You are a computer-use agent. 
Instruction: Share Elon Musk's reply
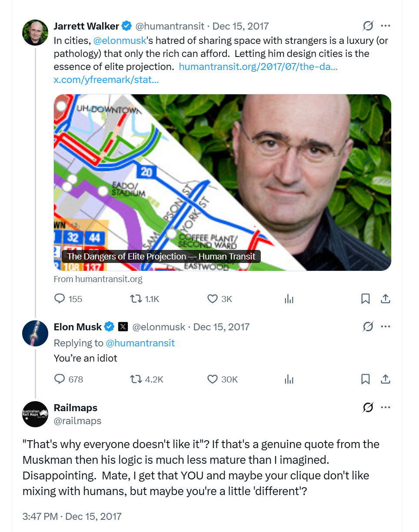(385, 379)
